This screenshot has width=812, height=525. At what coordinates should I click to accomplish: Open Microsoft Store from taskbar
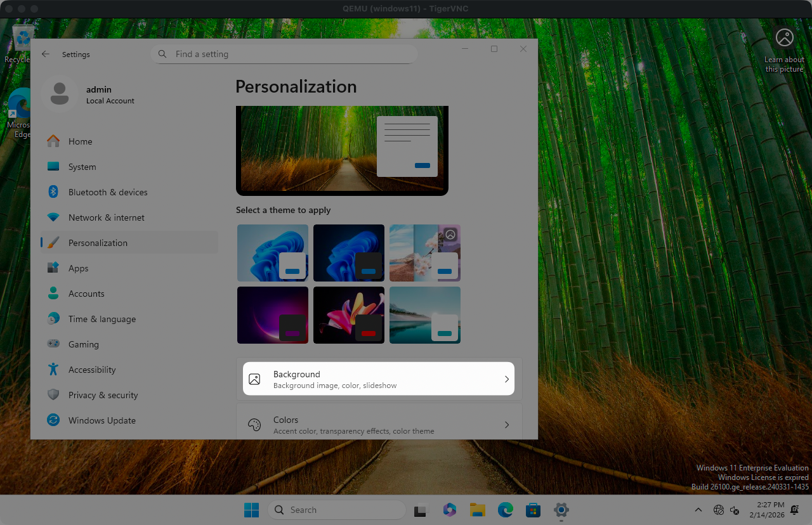533,510
